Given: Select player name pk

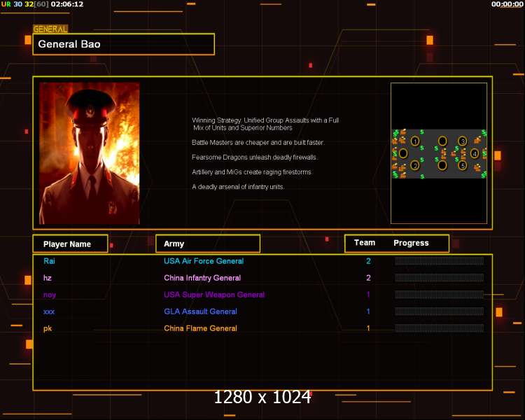Looking at the screenshot, I should tap(48, 328).
